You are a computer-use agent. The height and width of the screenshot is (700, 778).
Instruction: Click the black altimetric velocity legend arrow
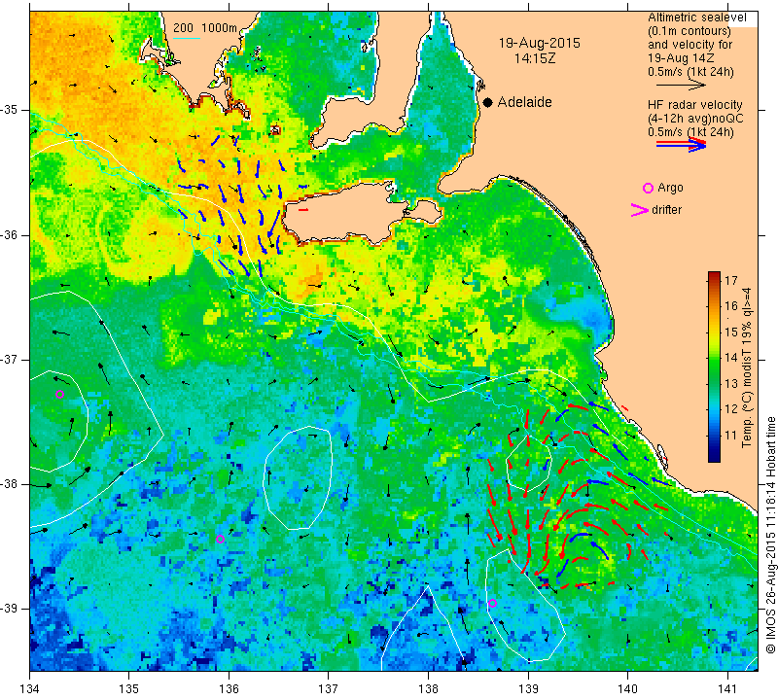click(681, 86)
